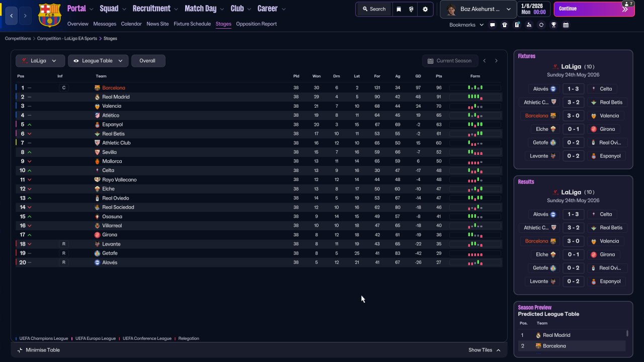Click the Competition - LaLiga EA Sports breadcrumb

tap(67, 38)
